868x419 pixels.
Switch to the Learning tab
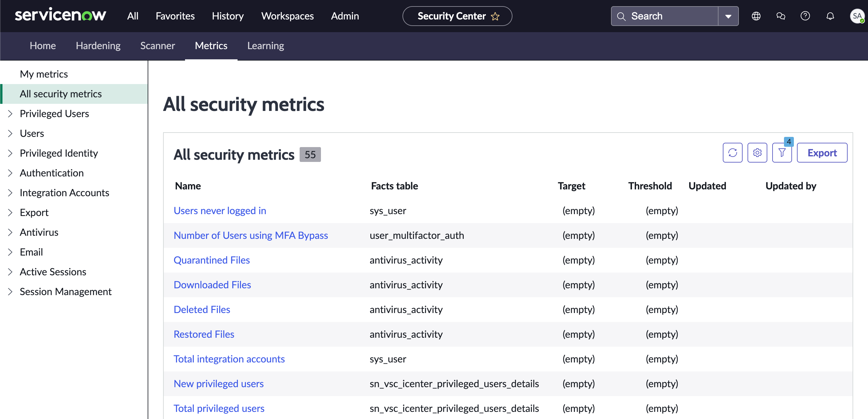(266, 45)
